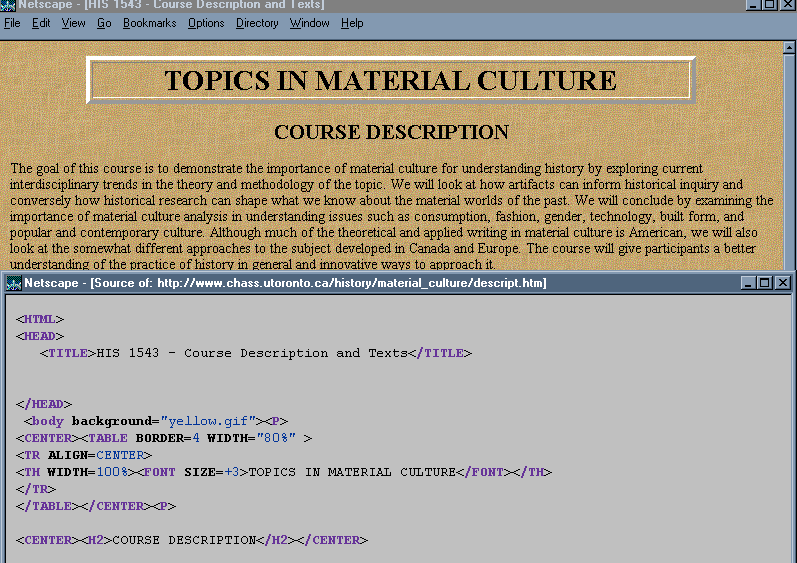
Task: Open the File menu
Action: pyautogui.click(x=12, y=23)
